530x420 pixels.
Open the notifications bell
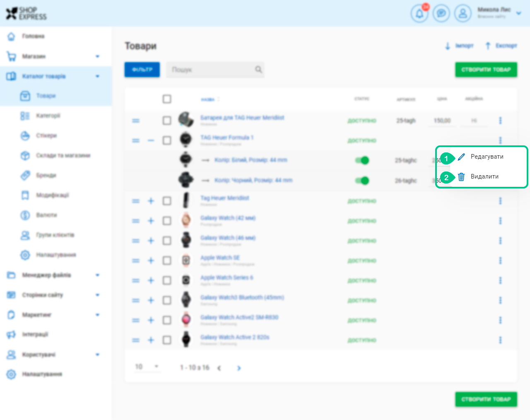point(419,14)
